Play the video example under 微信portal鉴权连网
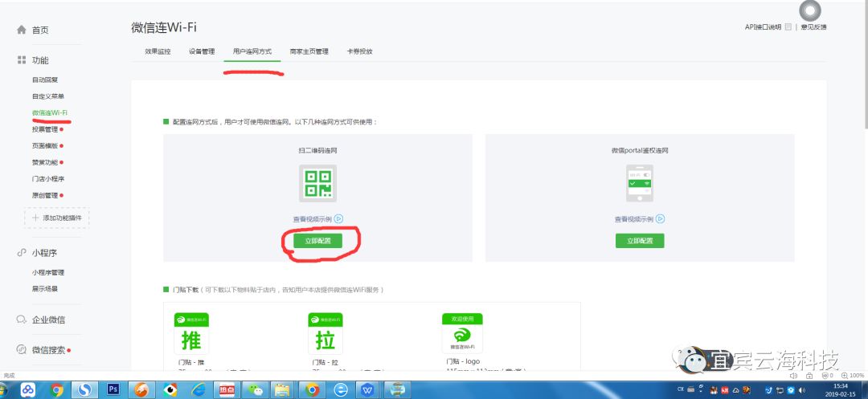The image size is (868, 399). (x=660, y=218)
